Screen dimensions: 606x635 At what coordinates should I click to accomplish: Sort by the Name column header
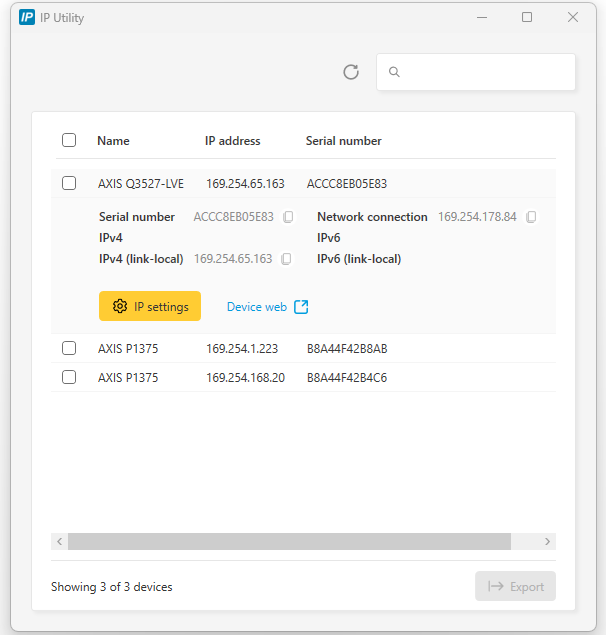tap(113, 141)
